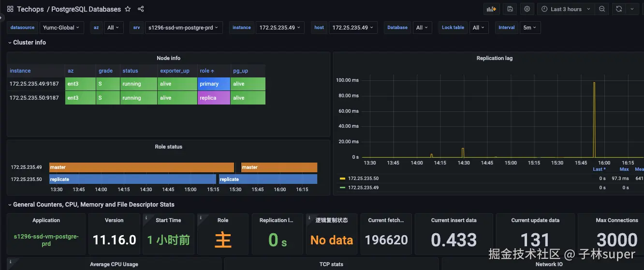
Task: Click the replica role cell
Action: pos(214,98)
